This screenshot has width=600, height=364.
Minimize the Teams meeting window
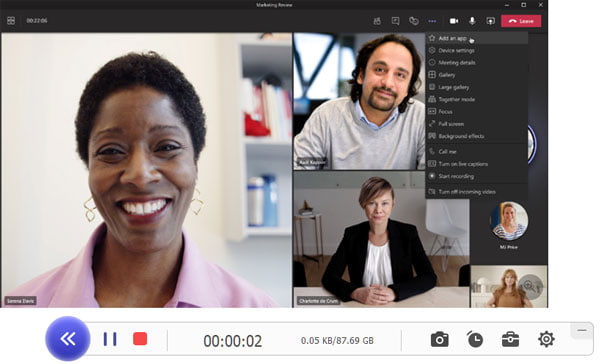(507, 5)
